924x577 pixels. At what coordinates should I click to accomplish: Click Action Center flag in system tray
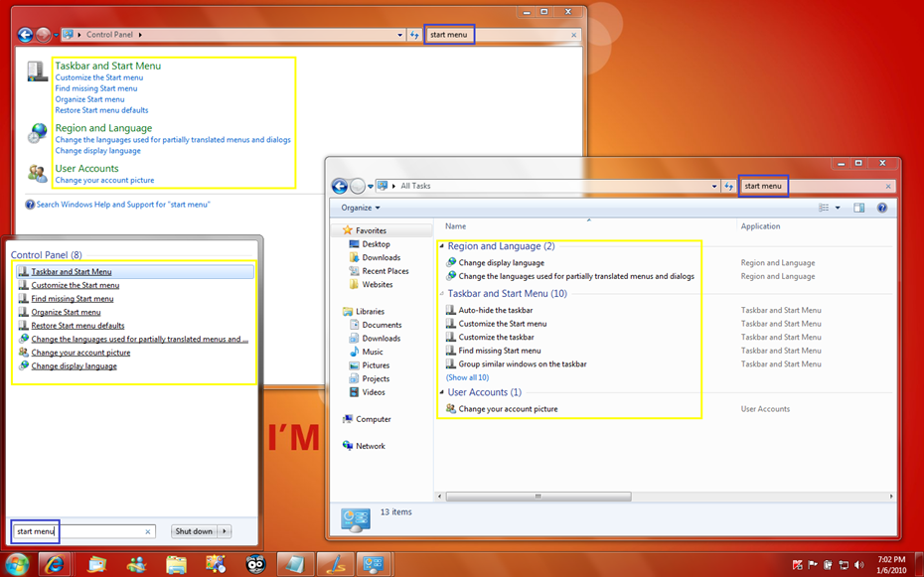812,565
